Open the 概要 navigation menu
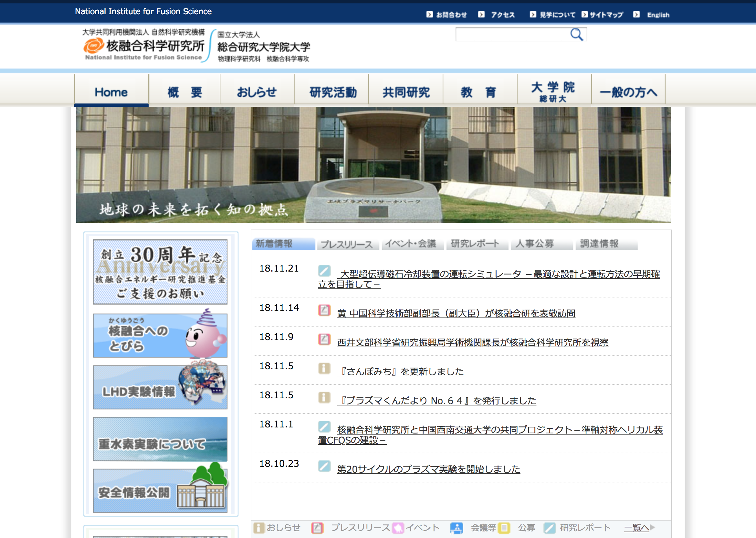Viewport: 756px width, 538px height. tap(184, 90)
